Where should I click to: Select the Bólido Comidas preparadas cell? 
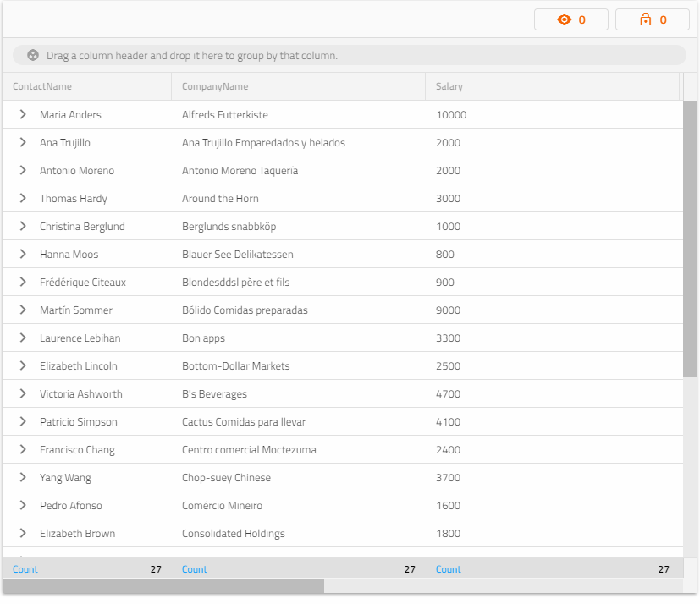298,310
